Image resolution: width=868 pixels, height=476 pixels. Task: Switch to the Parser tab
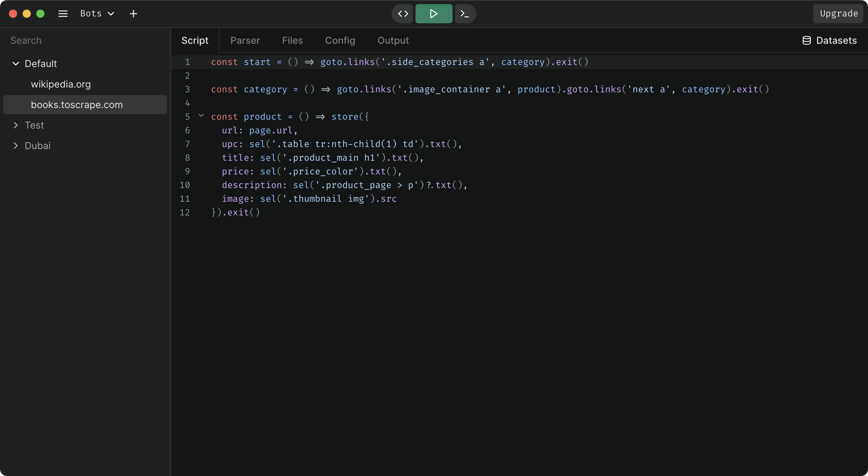click(245, 40)
